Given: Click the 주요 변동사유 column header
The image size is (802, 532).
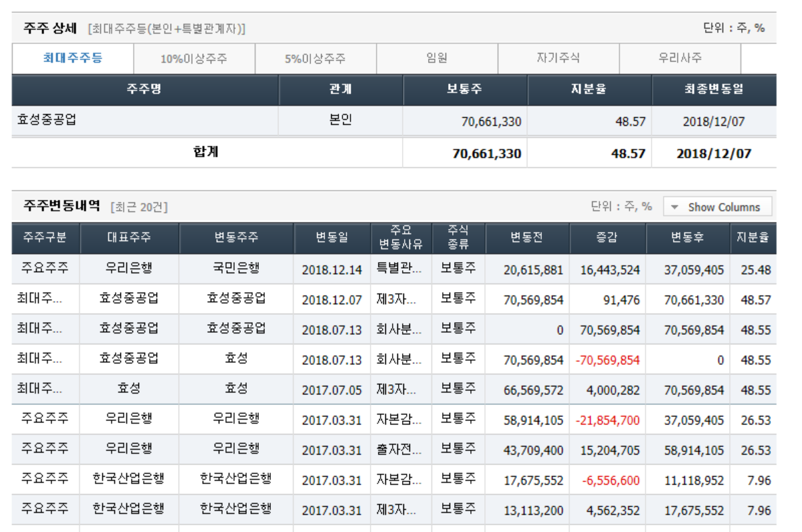Looking at the screenshot, I should (401, 238).
